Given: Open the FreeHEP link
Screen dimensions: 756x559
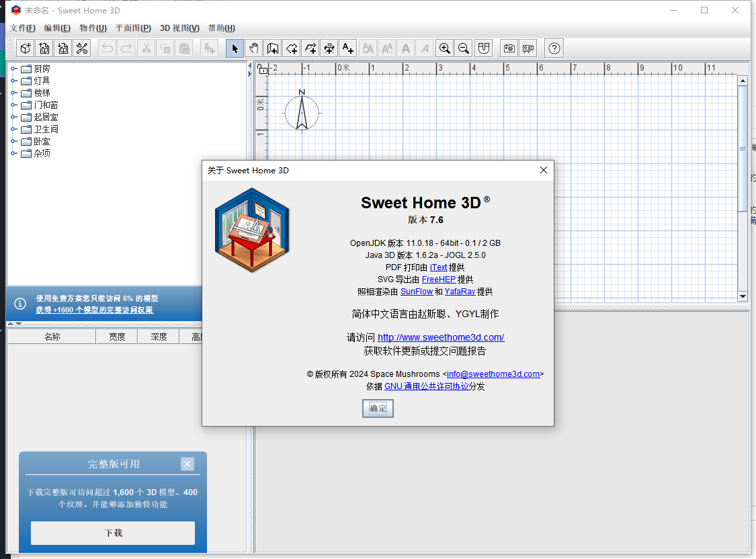Looking at the screenshot, I should click(439, 279).
